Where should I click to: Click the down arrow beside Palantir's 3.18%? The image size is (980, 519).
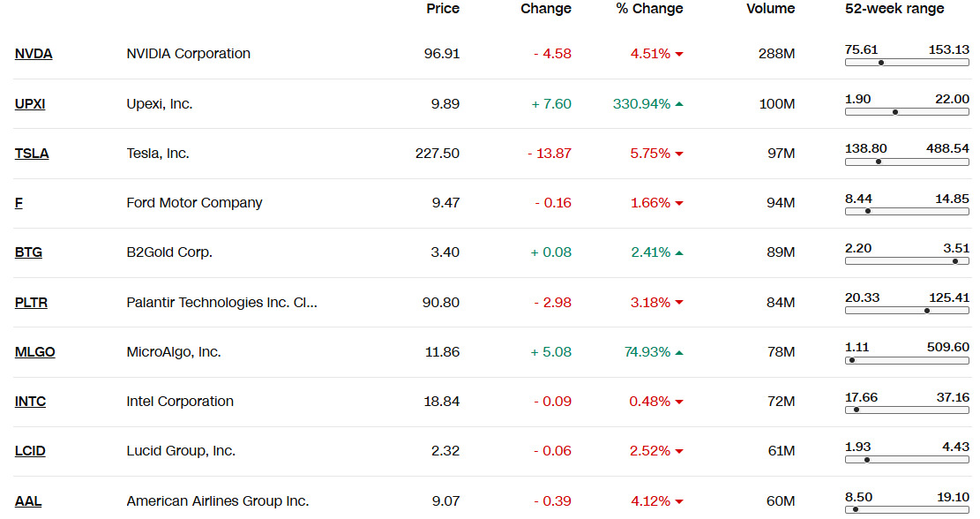click(x=679, y=304)
